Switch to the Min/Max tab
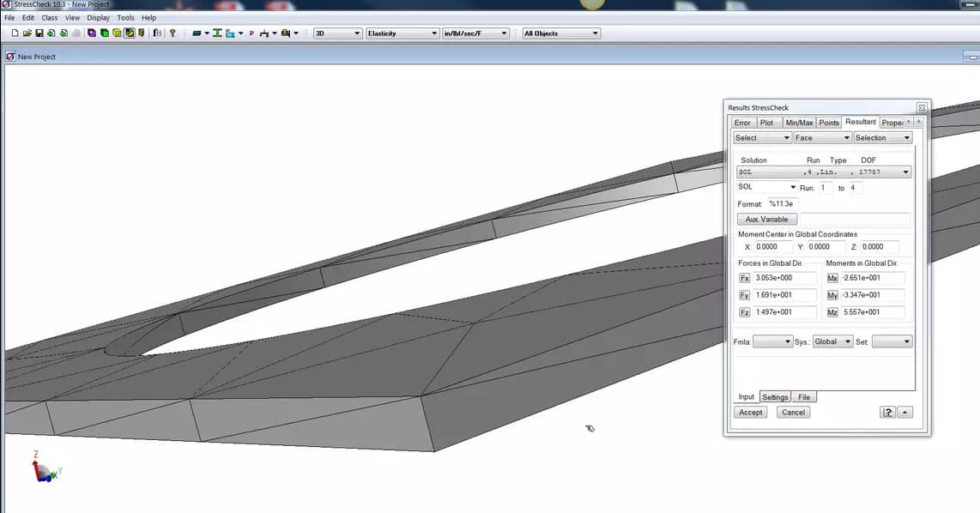980x513 pixels. pos(799,123)
